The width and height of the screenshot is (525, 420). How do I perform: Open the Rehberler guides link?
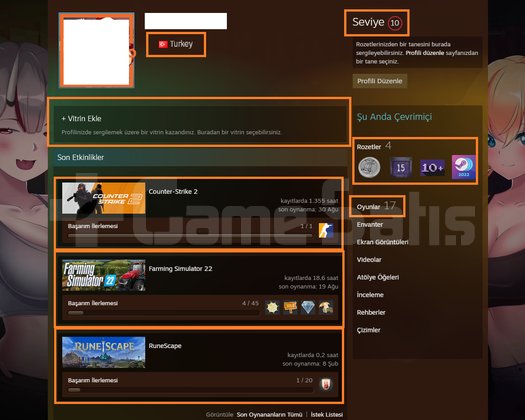click(x=371, y=312)
